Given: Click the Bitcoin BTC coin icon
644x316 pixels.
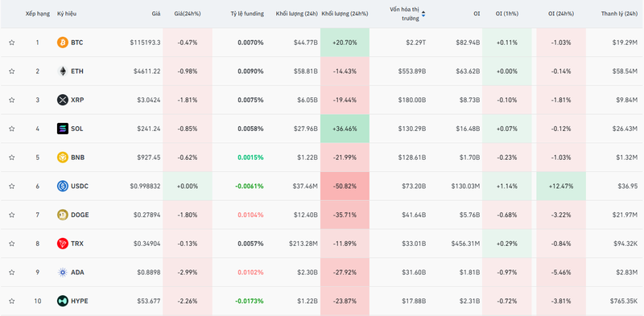Looking at the screenshot, I should point(63,43).
